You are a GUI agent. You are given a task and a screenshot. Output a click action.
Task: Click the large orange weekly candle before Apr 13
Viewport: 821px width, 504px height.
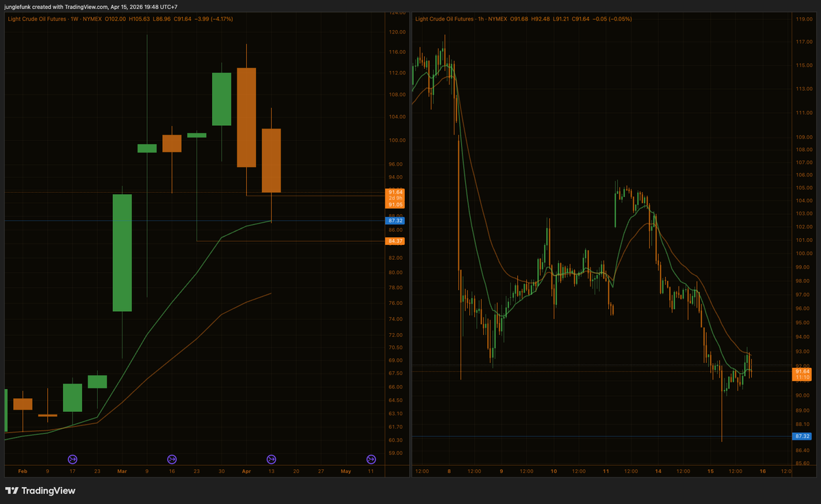tap(246, 118)
